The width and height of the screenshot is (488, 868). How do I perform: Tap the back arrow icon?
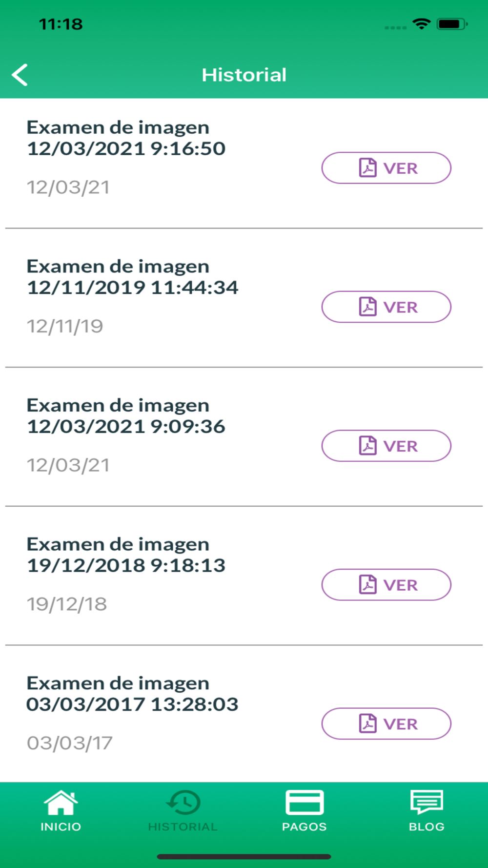[20, 75]
